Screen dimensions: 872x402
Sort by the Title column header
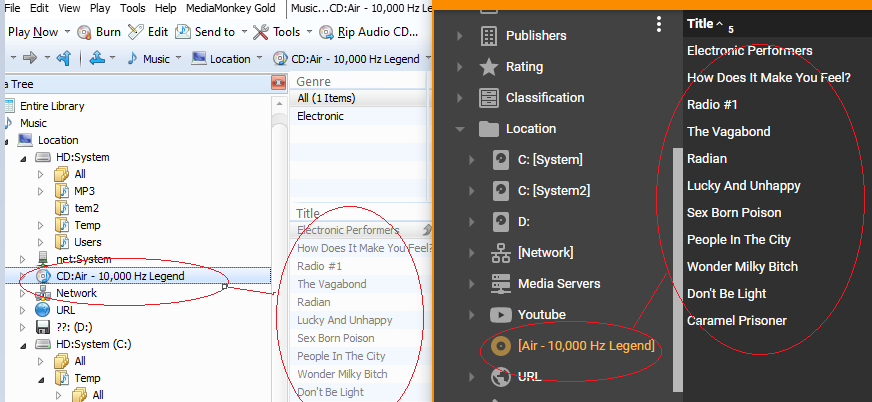pos(701,23)
